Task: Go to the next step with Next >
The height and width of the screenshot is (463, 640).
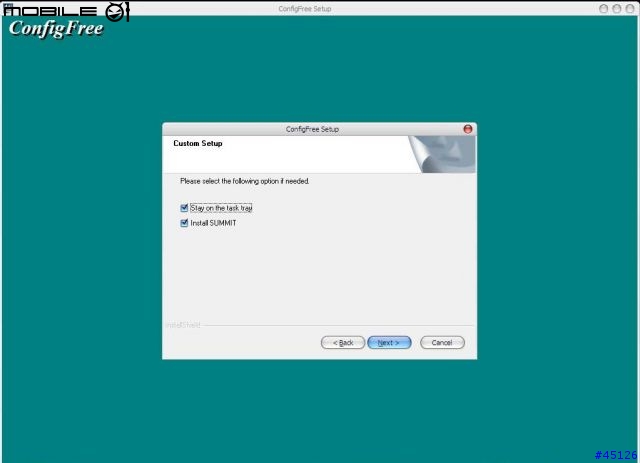Action: click(x=389, y=343)
